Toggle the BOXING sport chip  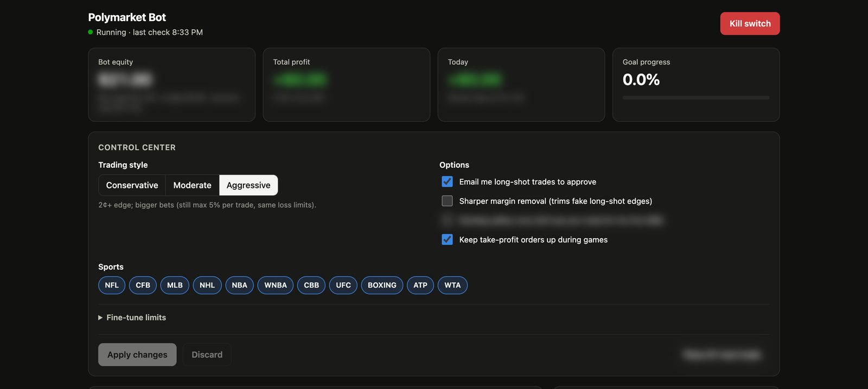point(382,285)
